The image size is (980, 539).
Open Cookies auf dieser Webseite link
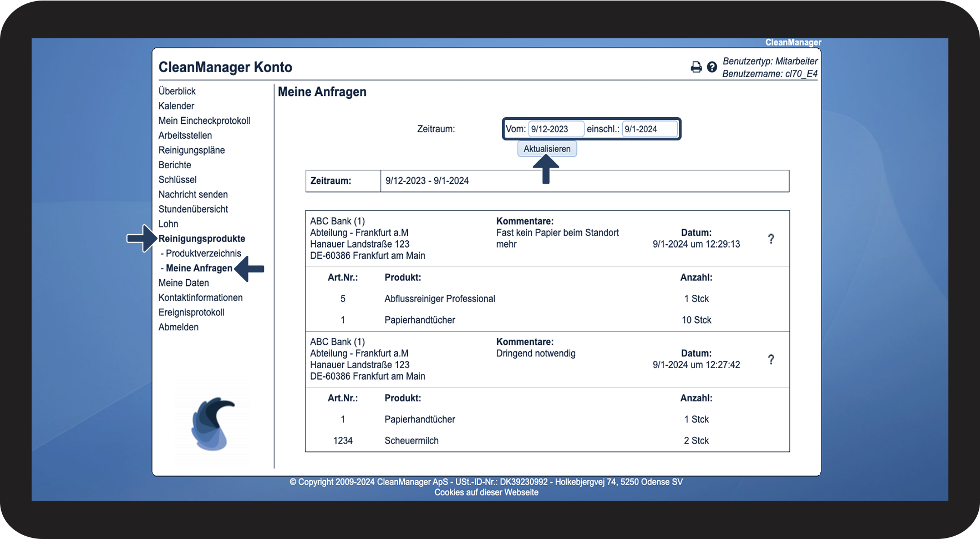[486, 492]
